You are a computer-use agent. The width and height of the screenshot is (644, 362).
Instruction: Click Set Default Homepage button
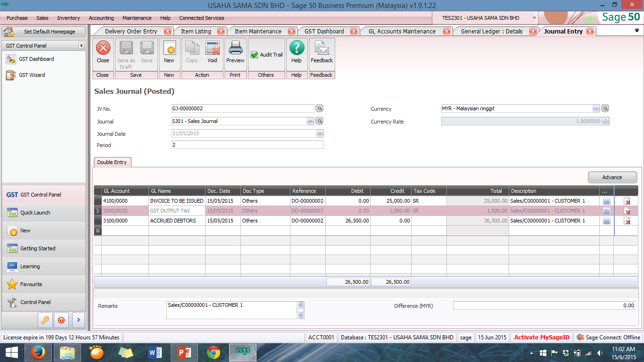point(44,32)
